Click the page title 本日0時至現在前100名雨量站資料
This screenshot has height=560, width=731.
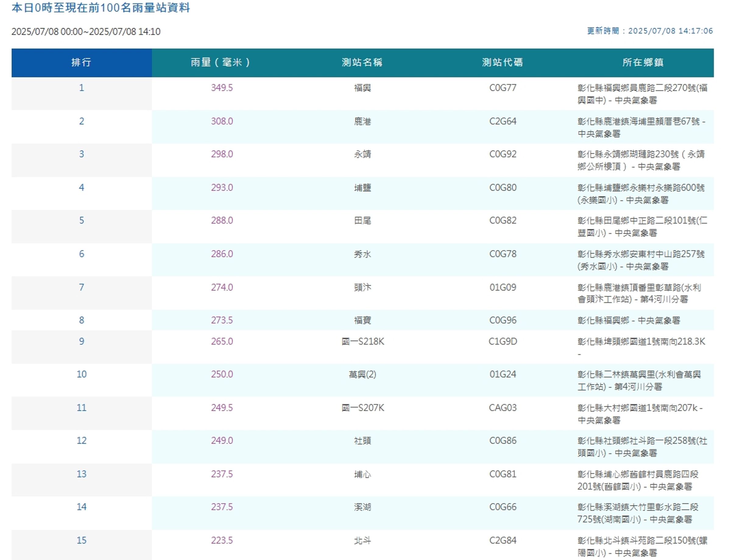[101, 8]
